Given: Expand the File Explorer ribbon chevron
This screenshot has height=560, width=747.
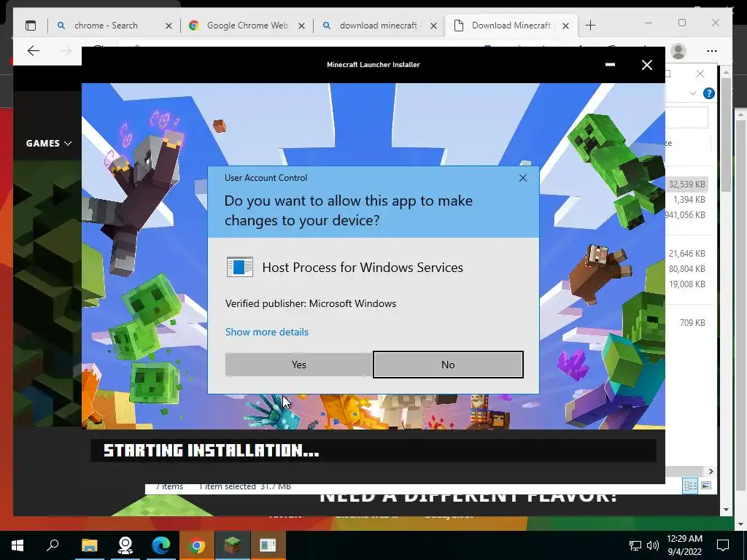Looking at the screenshot, I should click(693, 93).
